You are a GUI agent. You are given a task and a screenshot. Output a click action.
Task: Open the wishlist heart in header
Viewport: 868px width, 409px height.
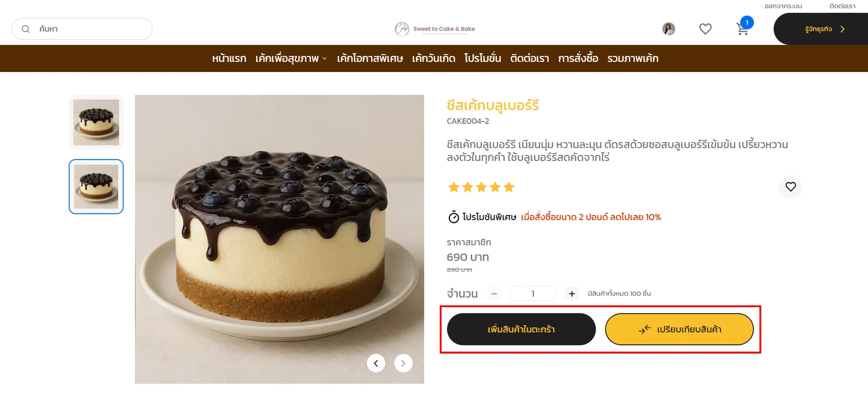pos(705,29)
